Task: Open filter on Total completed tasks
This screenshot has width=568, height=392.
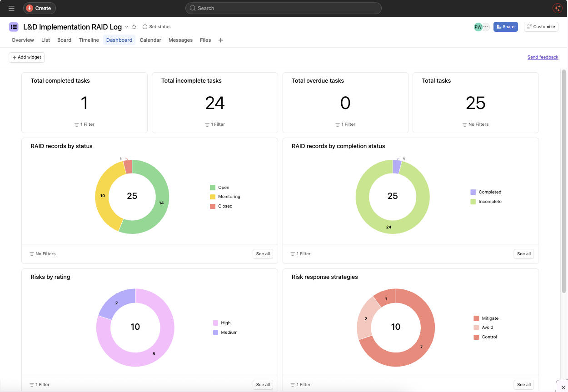Action: [85, 124]
